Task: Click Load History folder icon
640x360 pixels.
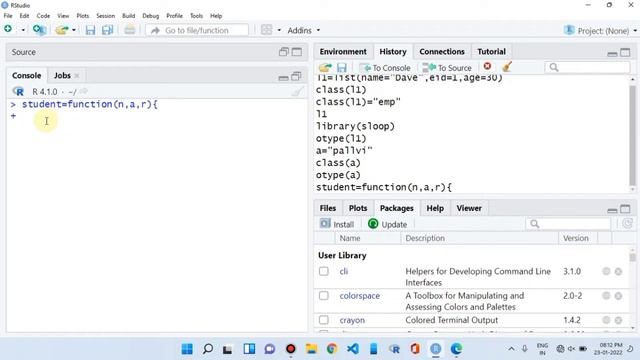Action: click(325, 67)
